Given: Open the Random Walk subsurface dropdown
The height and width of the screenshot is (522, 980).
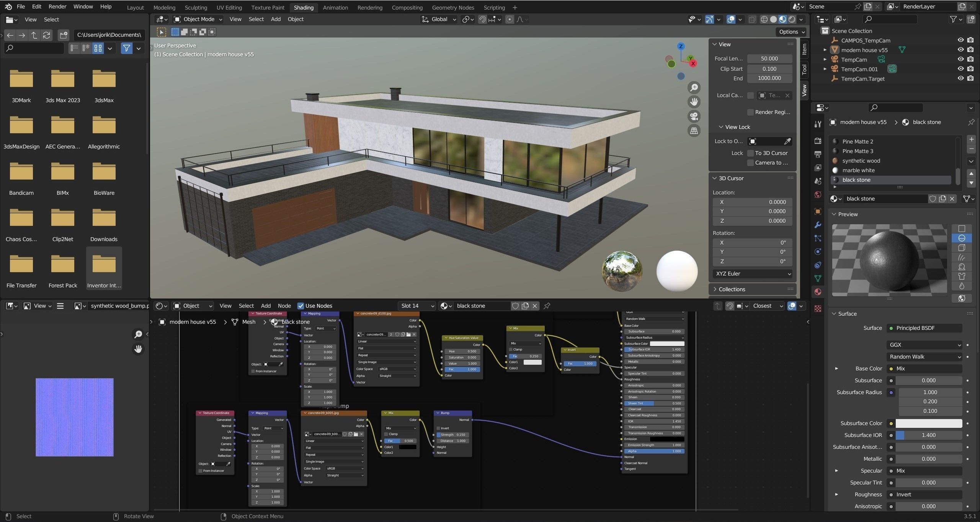Looking at the screenshot, I should [x=924, y=357].
